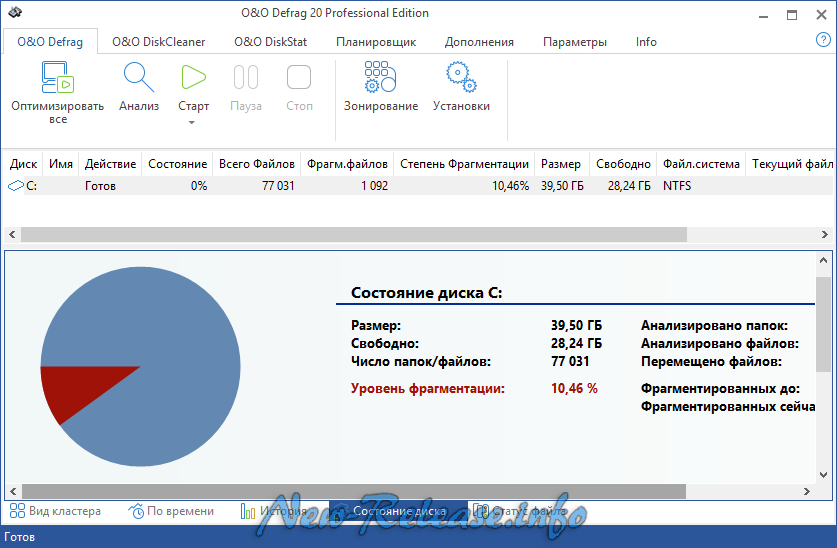This screenshot has height=548, width=837.
Task: Click 77 031 total files cell
Action: tap(278, 186)
